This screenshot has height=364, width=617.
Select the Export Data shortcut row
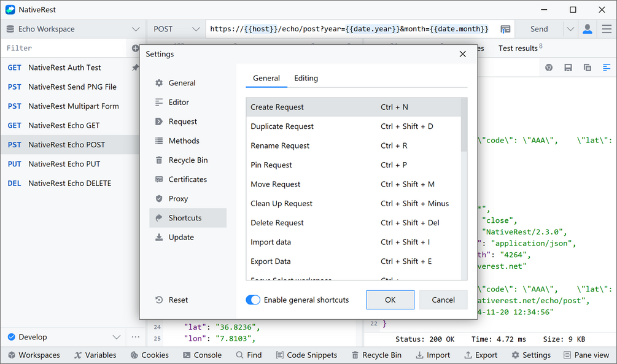click(354, 261)
